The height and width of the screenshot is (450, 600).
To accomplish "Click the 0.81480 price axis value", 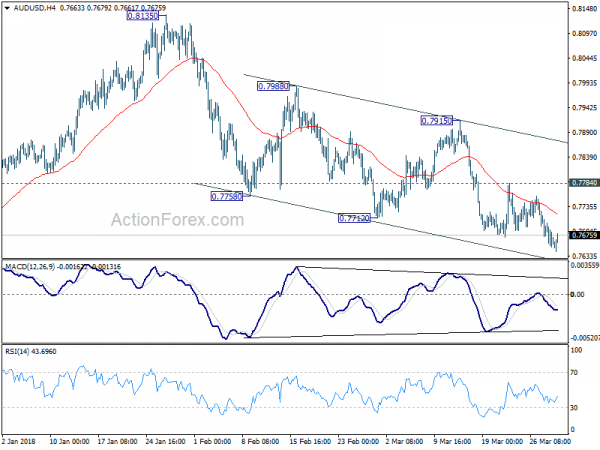I will [584, 9].
